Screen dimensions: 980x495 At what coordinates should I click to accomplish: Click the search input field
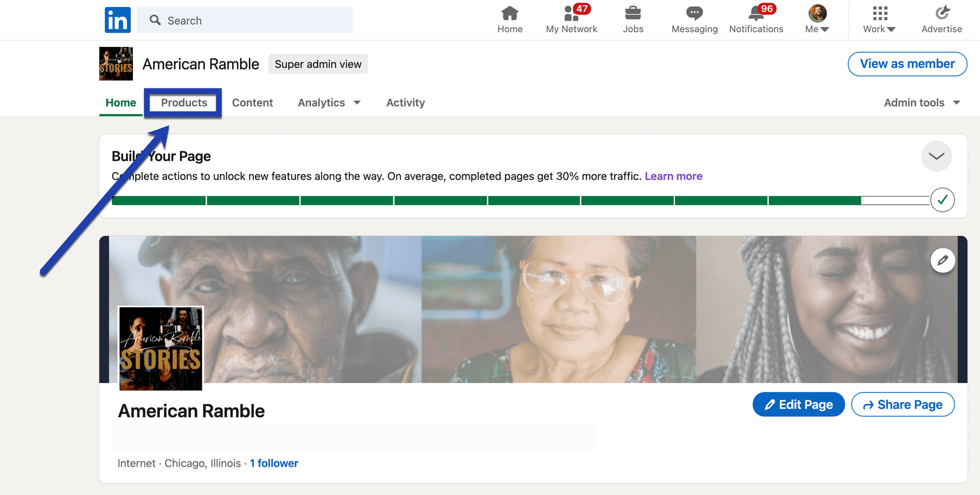pos(245,20)
